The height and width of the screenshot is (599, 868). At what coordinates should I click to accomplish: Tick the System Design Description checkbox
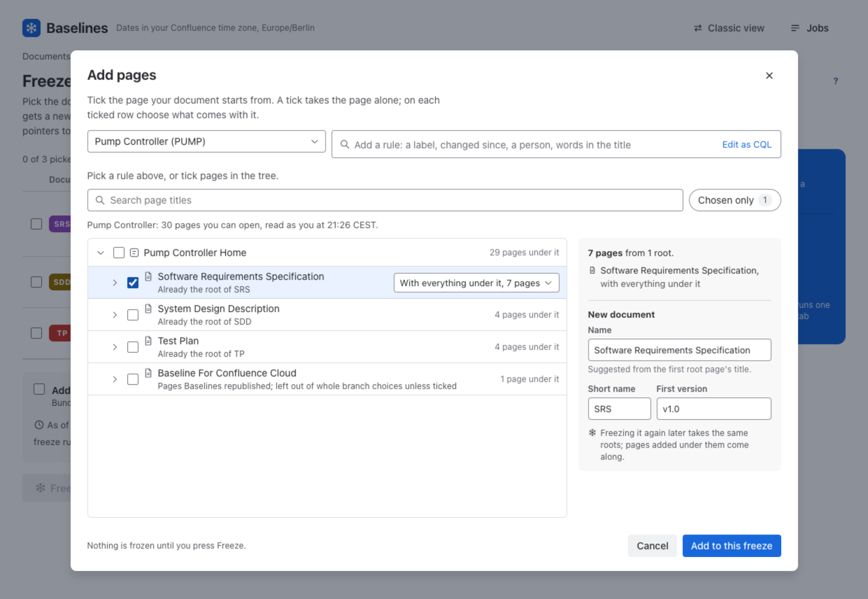pyautogui.click(x=133, y=315)
